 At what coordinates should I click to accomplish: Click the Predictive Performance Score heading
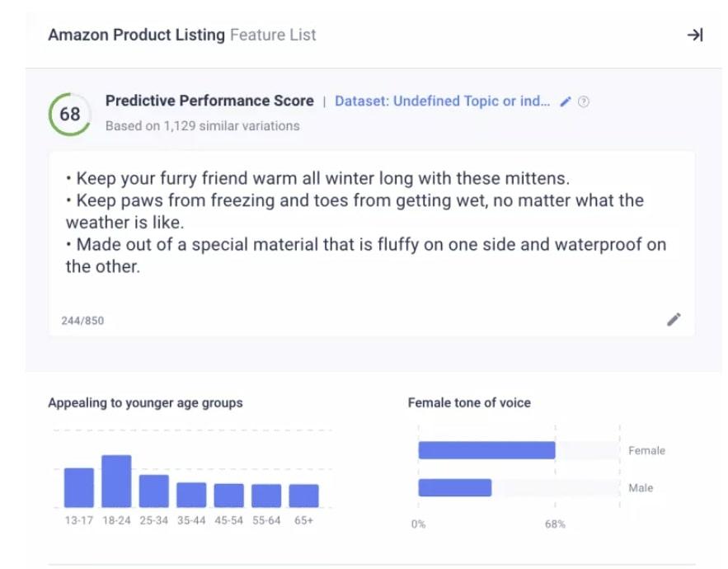point(209,101)
